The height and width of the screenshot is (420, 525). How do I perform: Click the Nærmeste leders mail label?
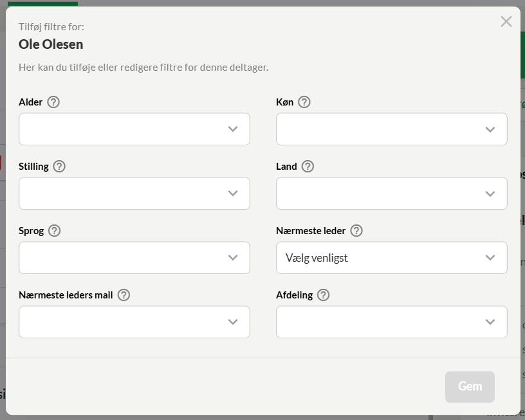pyautogui.click(x=66, y=295)
